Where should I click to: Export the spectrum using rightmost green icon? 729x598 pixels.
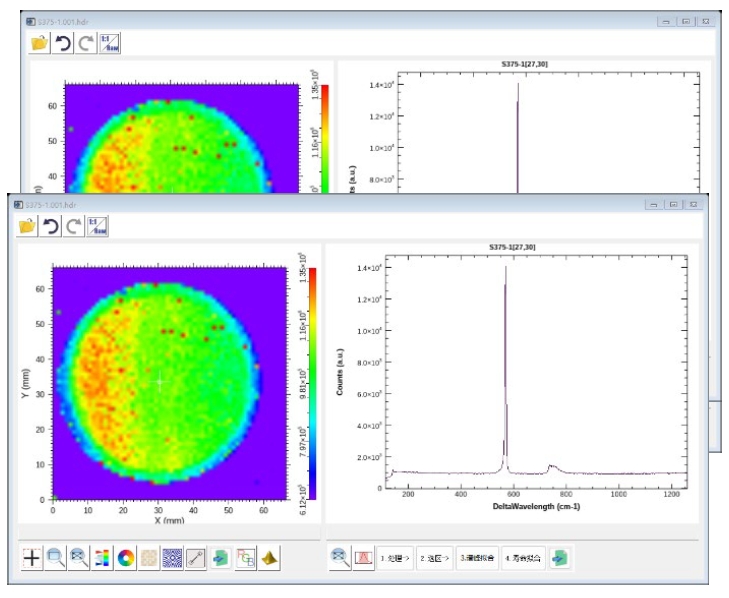[559, 557]
